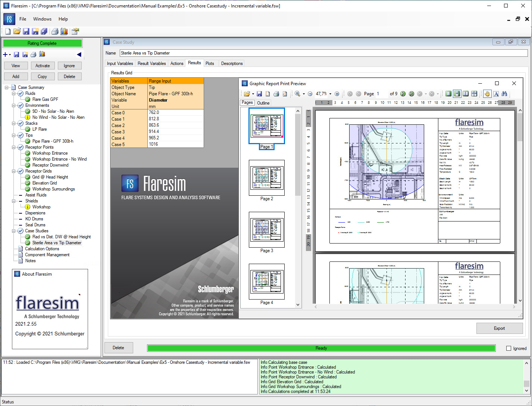Click the Activate button

click(43, 66)
